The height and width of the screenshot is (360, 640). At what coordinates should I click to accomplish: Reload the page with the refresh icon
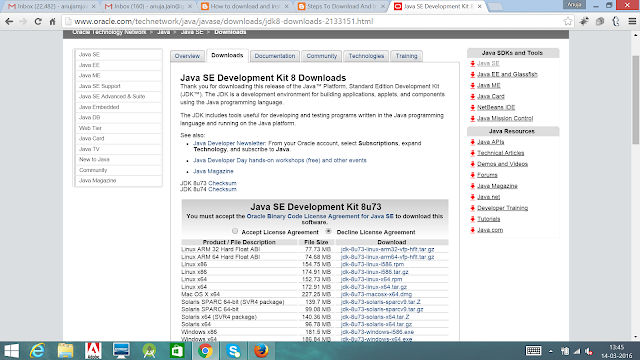pos(38,22)
